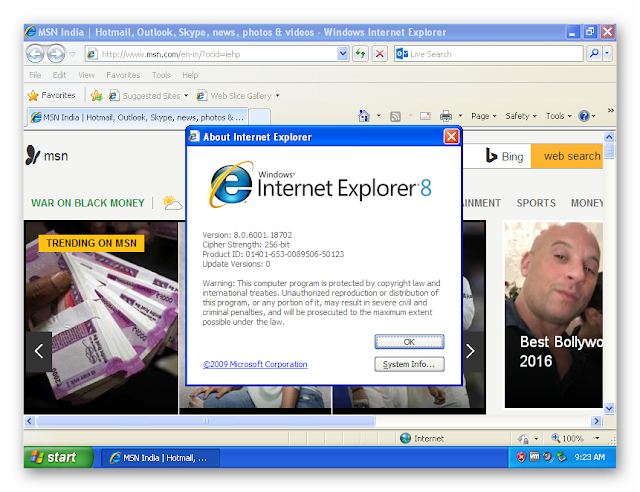Click OK in About dialog
640x492 pixels.
pyautogui.click(x=409, y=342)
